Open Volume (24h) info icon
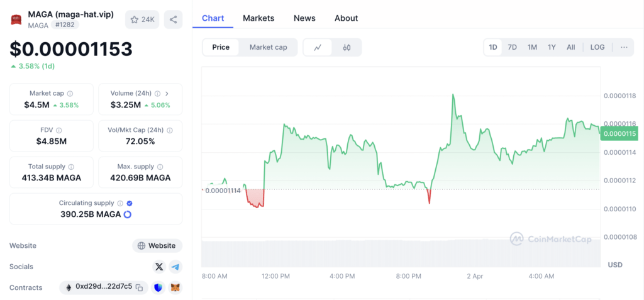Viewport: 644px width, 300px height. tap(157, 94)
